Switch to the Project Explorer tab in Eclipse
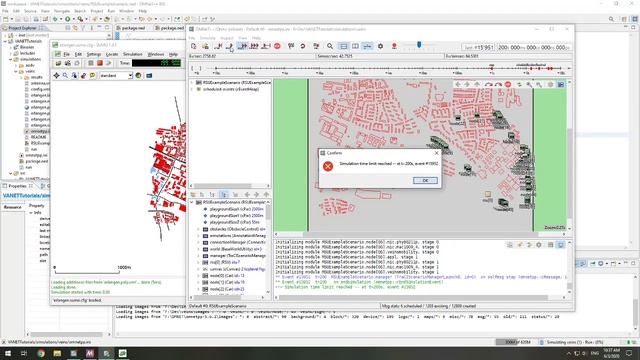This screenshot has width=640, height=360. click(x=23, y=28)
